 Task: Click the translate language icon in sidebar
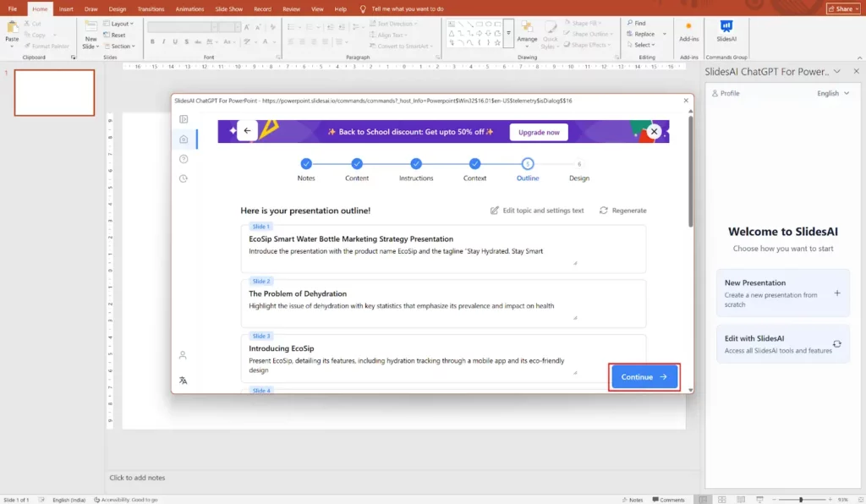point(183,381)
